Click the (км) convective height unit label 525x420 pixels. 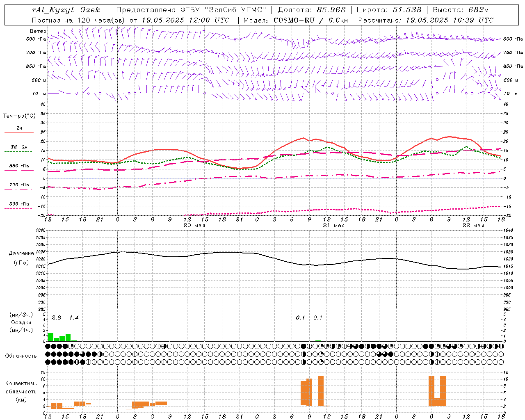[x=21, y=399]
